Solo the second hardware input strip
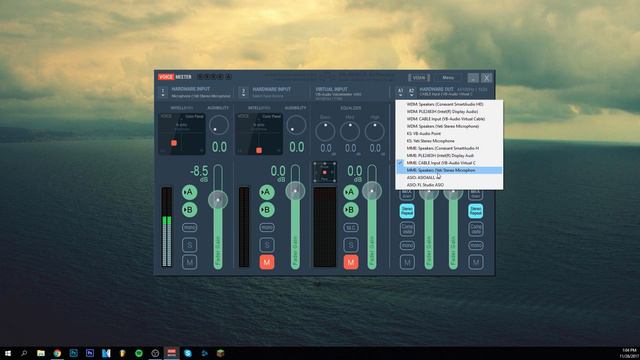Image resolution: width=640 pixels, height=360 pixels. (x=267, y=245)
